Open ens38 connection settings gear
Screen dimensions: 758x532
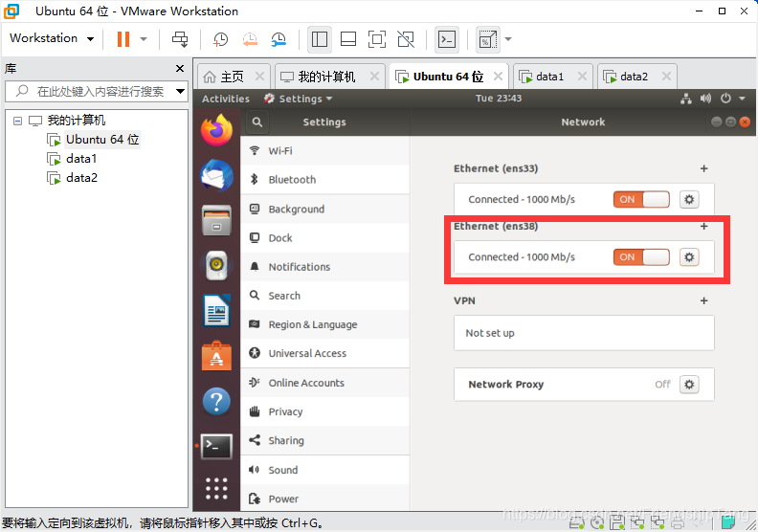pyautogui.click(x=689, y=257)
